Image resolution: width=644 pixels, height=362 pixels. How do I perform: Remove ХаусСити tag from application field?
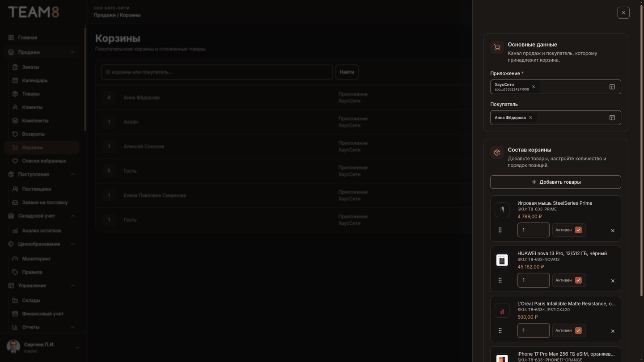[x=534, y=87]
